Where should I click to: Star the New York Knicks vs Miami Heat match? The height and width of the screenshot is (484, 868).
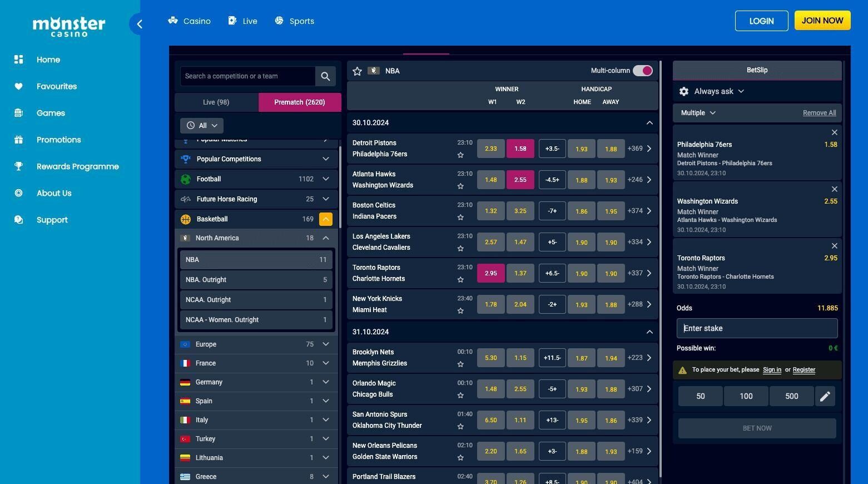[460, 311]
